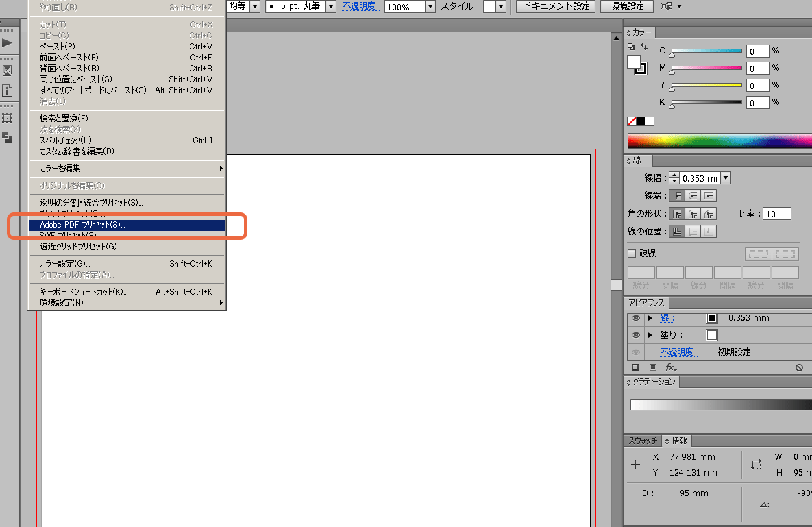Click the ドキュメント設定 button
Viewport: 812px width, 527px height.
pyautogui.click(x=556, y=6)
